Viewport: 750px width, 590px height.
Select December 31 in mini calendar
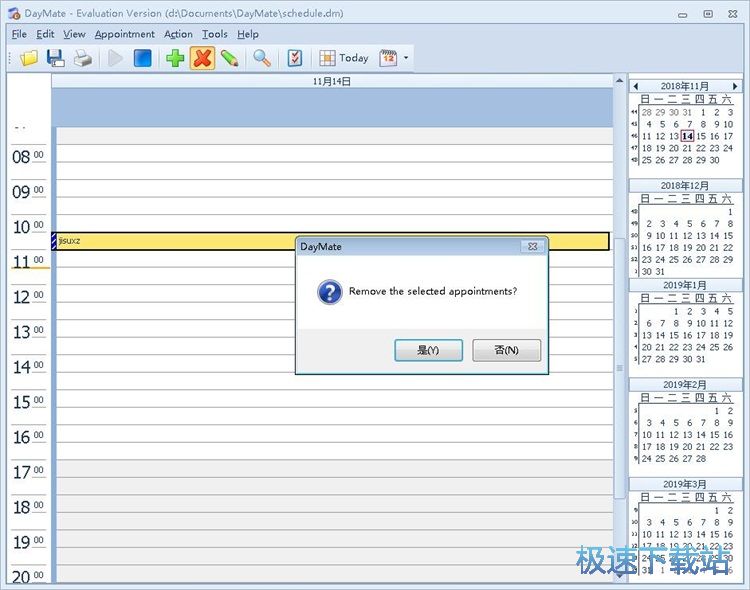pyautogui.click(x=660, y=272)
